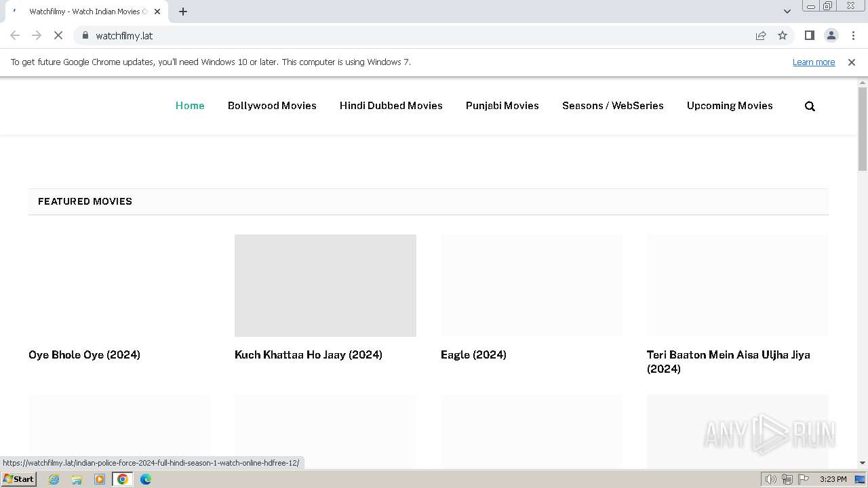
Task: Go back to previous page
Action: pos(15,35)
